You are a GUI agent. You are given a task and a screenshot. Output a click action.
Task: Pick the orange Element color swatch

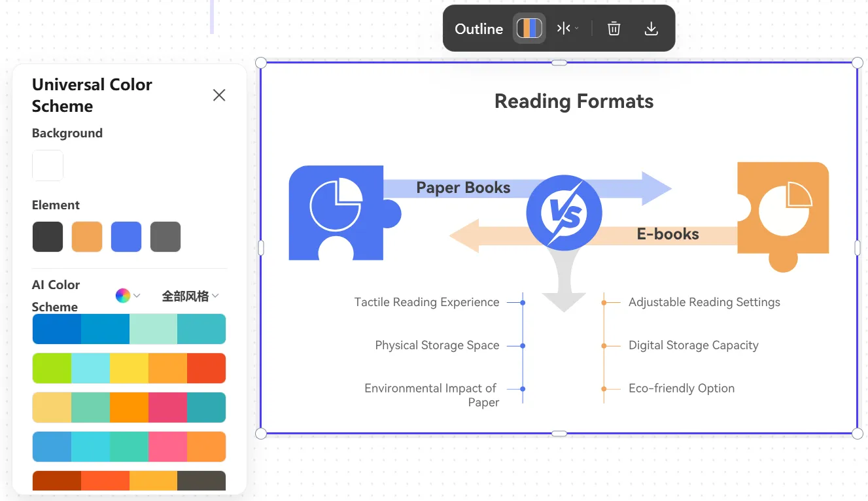click(87, 237)
